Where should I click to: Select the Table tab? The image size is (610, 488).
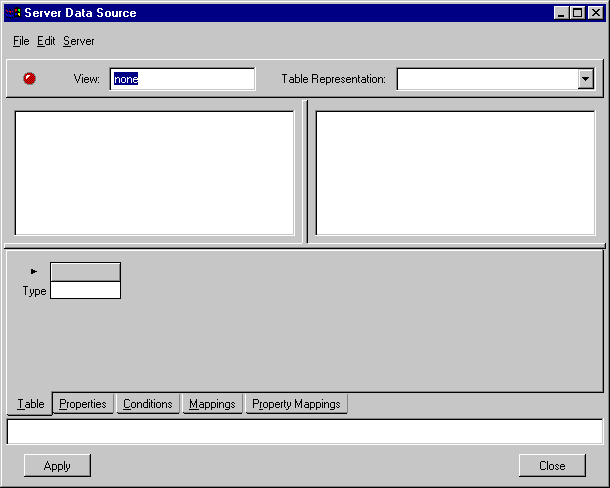point(31,404)
